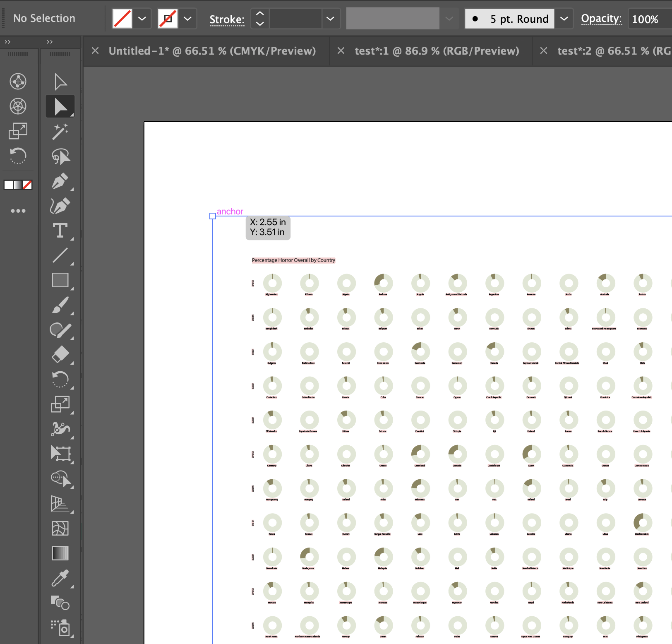Activate the Magic Wand tool

tap(60, 131)
